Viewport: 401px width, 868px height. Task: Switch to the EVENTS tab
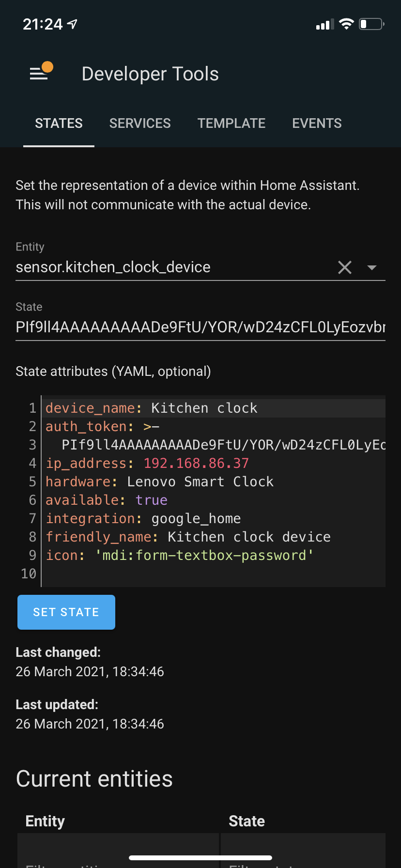(317, 123)
